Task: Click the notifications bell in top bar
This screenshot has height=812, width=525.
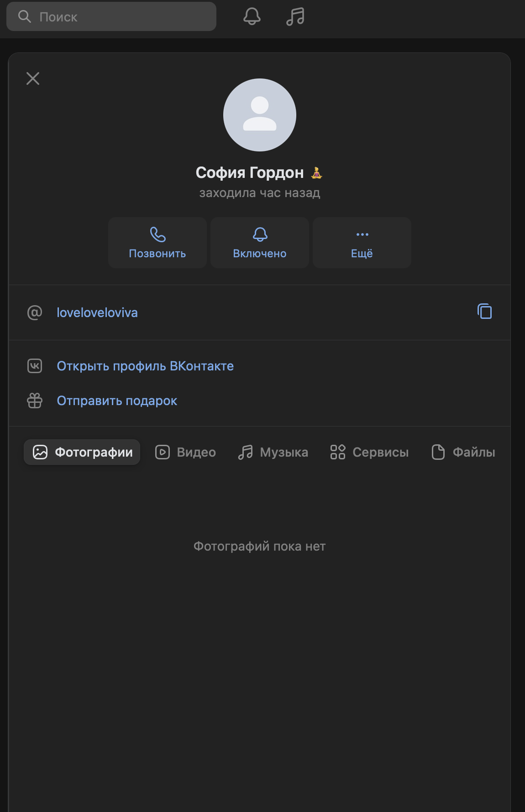Action: pos(252,16)
